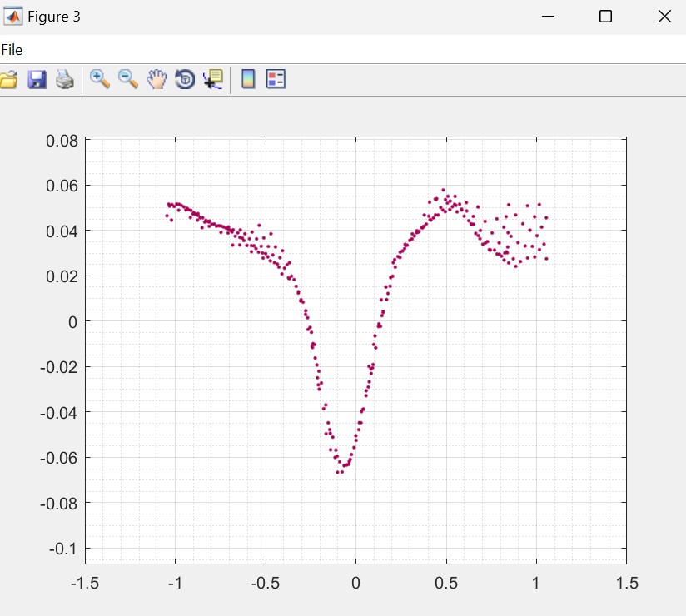Open the MATLAB icon window system menu
This screenshot has height=616, width=686.
[x=13, y=17]
